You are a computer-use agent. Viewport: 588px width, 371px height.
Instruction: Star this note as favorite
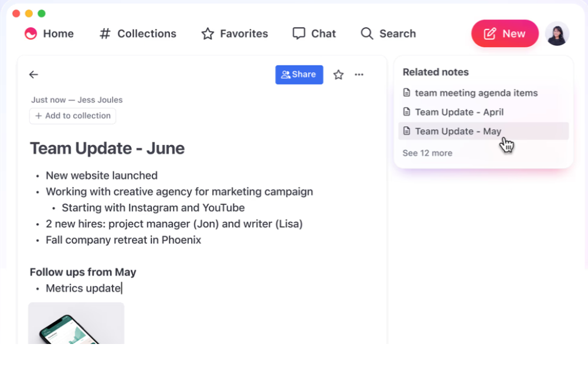click(338, 75)
